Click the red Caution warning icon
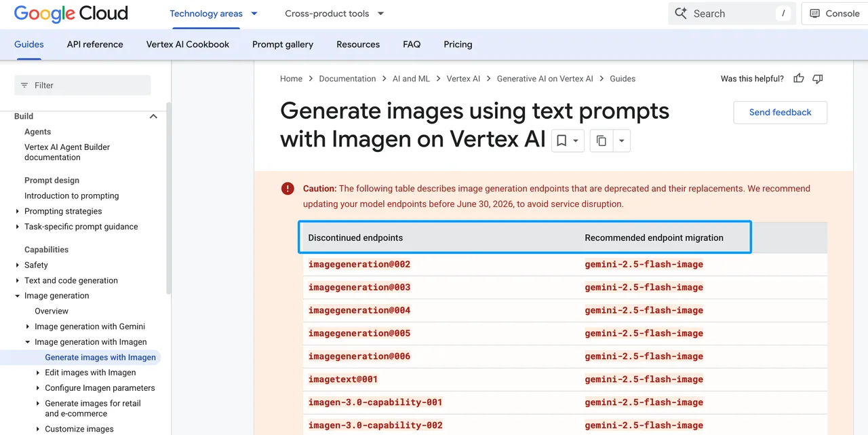The height and width of the screenshot is (435, 868). (x=288, y=189)
